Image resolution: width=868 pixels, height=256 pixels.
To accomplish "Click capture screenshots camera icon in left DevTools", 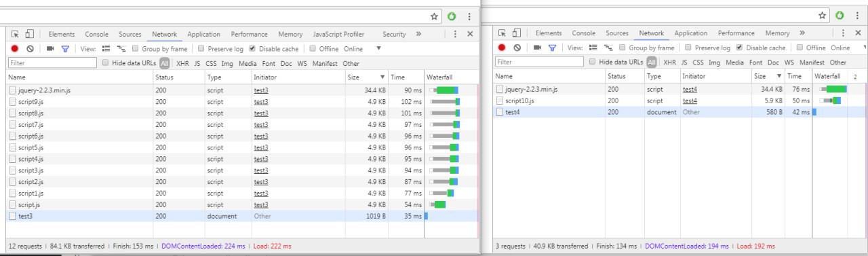I will [x=50, y=48].
